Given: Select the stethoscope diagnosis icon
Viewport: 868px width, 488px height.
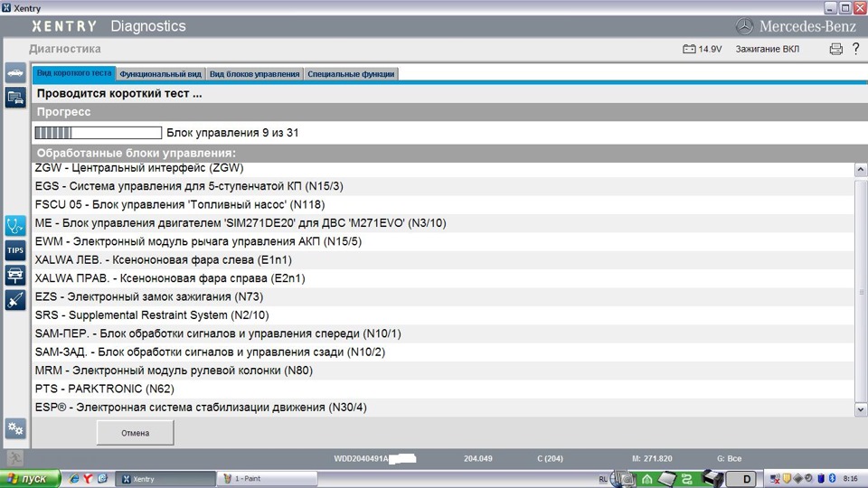Looking at the screenshot, I should (15, 226).
